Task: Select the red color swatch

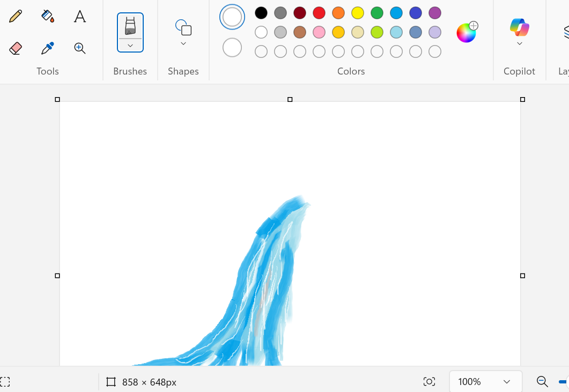Action: pos(319,12)
